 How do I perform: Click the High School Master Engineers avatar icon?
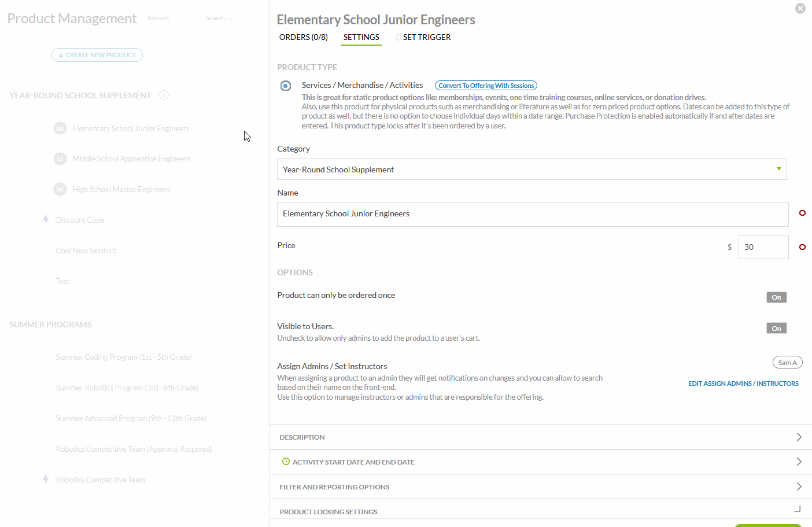pyautogui.click(x=60, y=189)
